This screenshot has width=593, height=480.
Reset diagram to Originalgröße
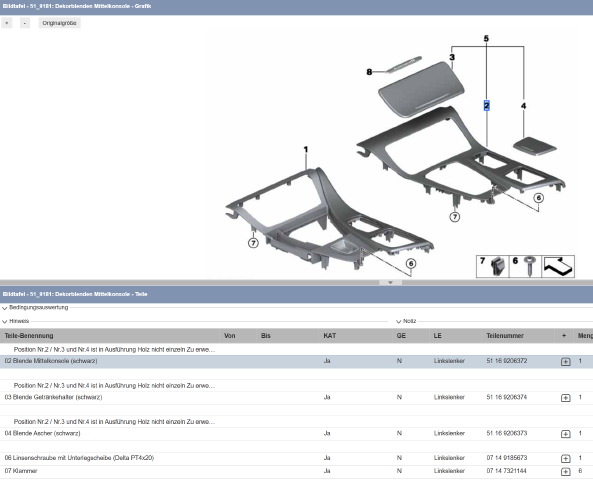59,23
